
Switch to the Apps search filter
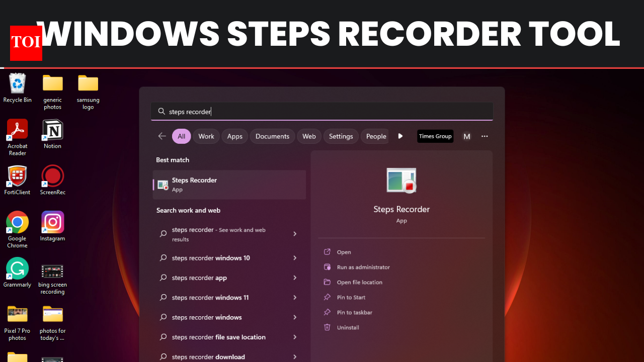235,136
